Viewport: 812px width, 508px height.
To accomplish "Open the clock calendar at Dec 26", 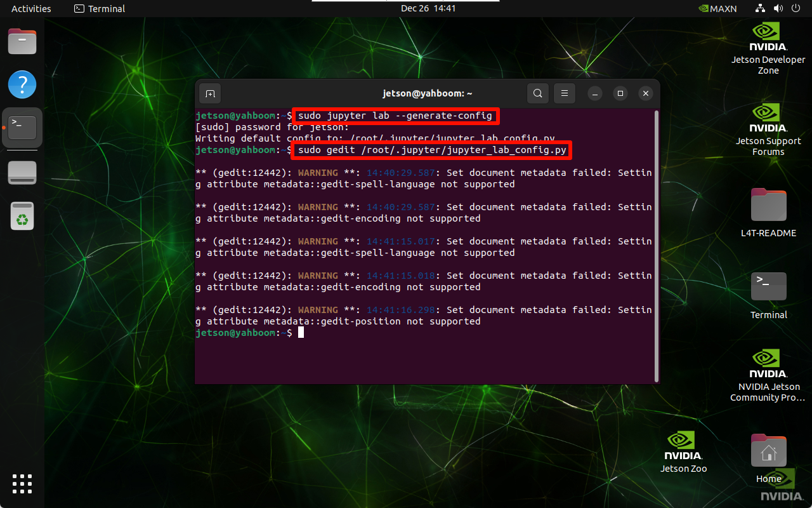I will pos(428,8).
